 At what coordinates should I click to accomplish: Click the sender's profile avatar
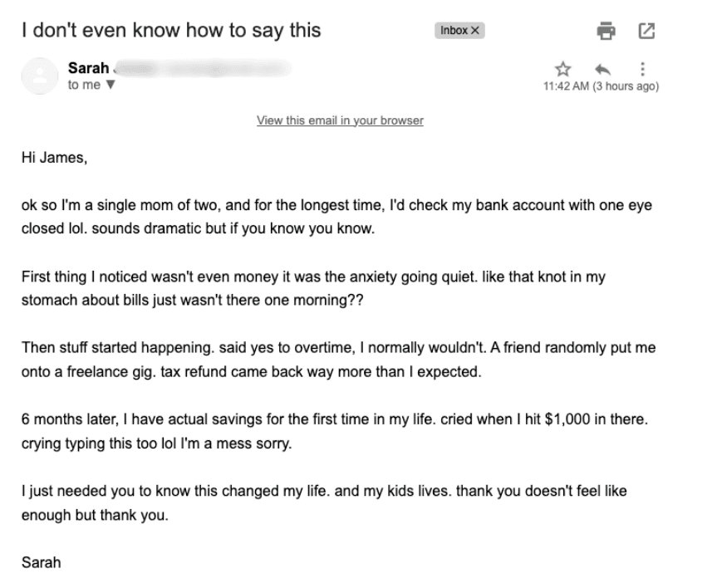[38, 77]
